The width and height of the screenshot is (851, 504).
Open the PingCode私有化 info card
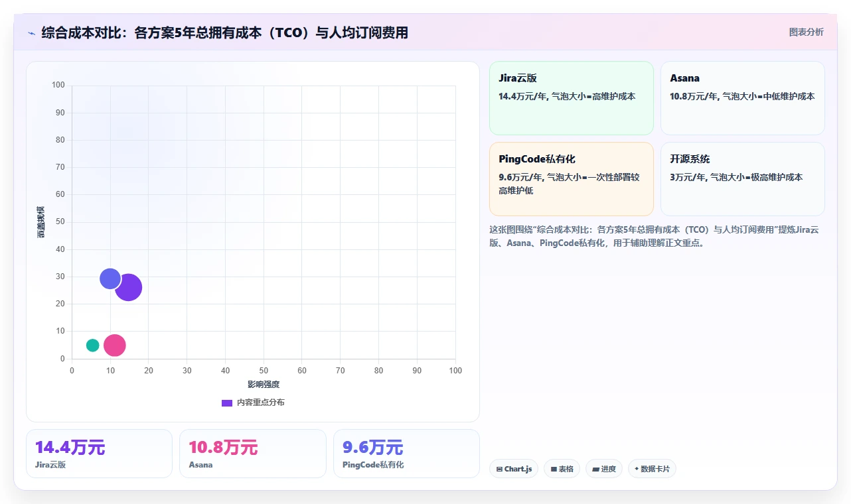click(x=572, y=179)
